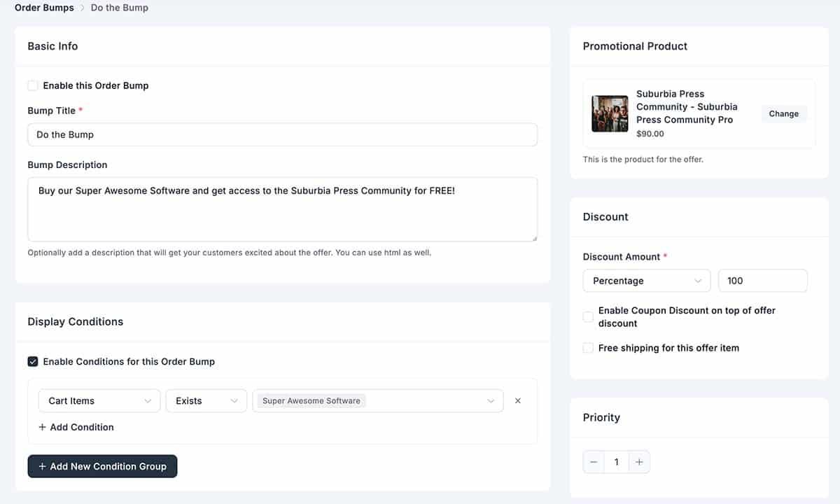
Task: Focus the Bump Title input field
Action: click(x=282, y=134)
